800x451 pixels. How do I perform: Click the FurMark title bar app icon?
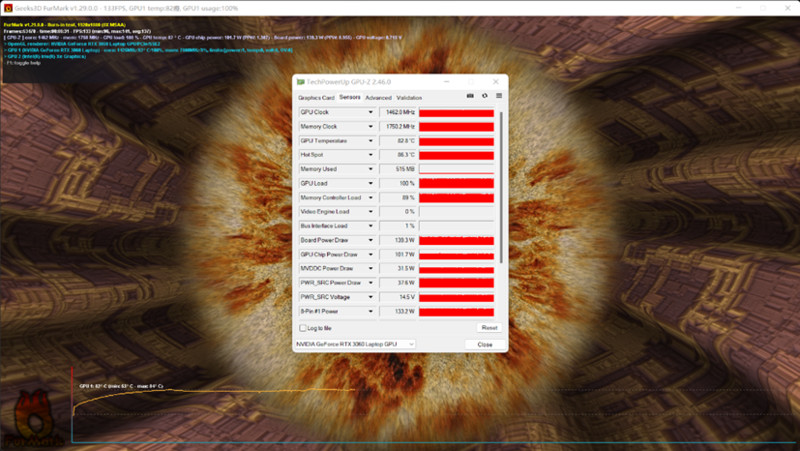tap(8, 8)
